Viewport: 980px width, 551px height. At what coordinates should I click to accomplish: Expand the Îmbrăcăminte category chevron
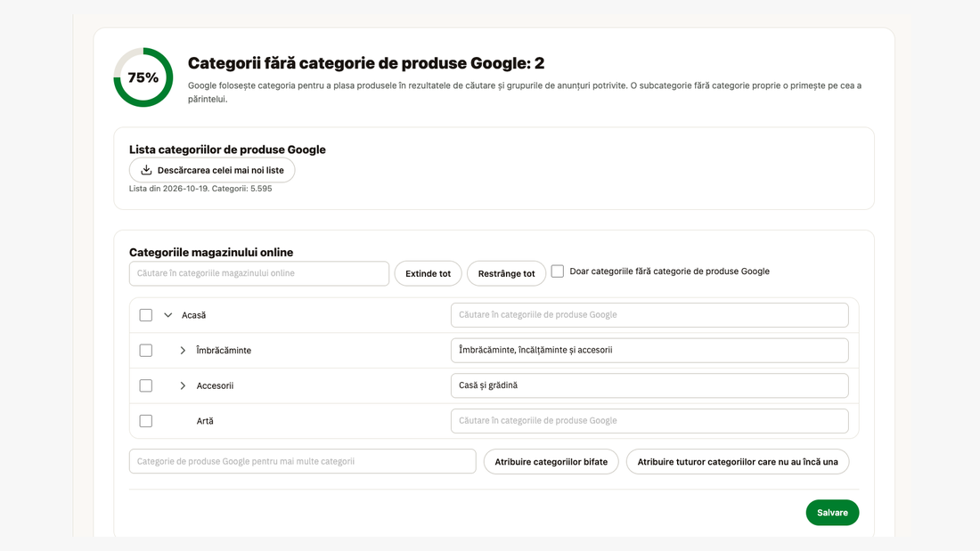[x=183, y=351]
